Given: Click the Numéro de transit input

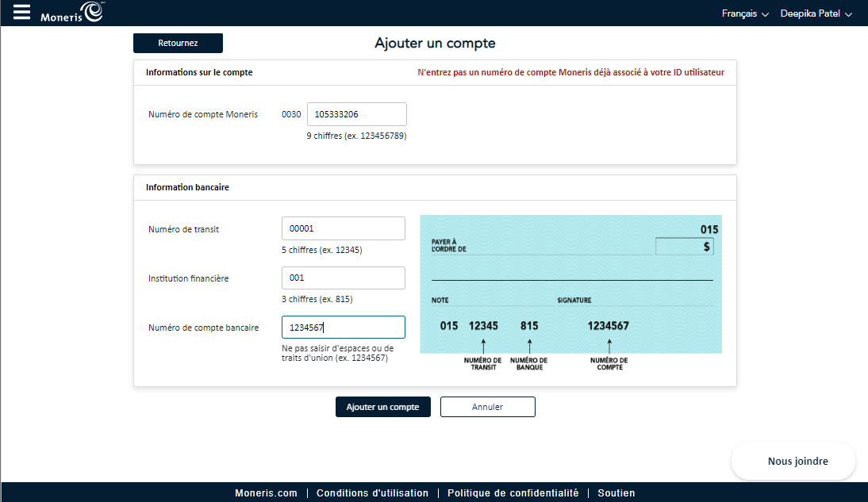Looking at the screenshot, I should click(344, 228).
